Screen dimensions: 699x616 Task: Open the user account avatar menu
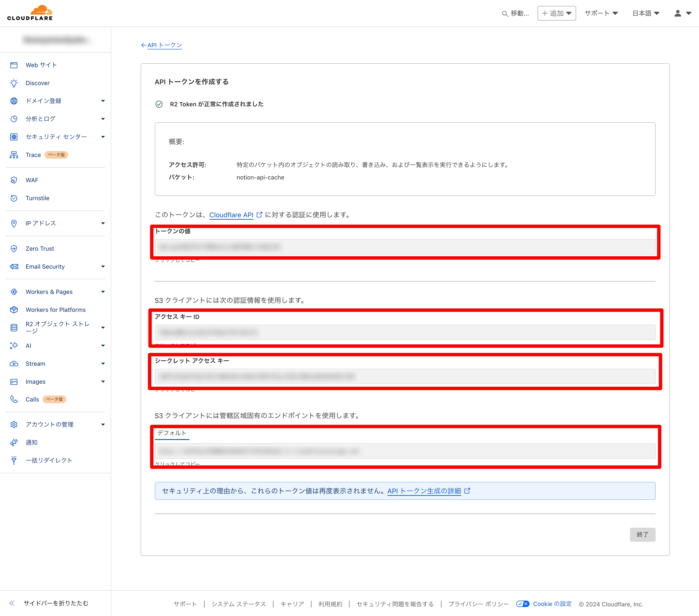(683, 13)
